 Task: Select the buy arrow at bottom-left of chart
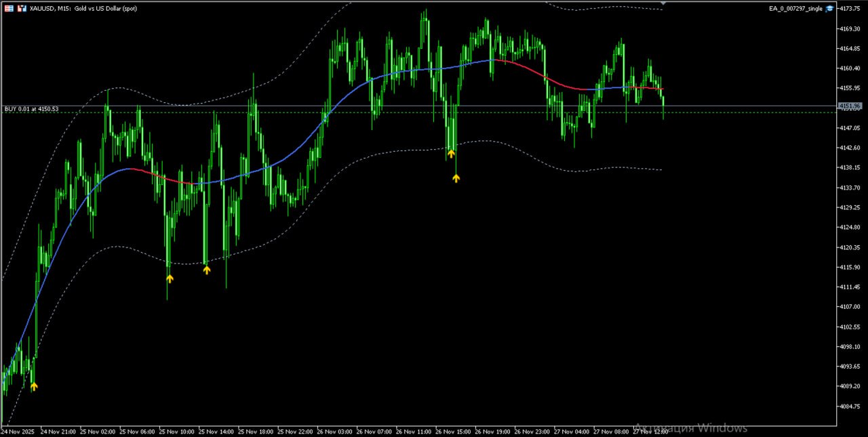pos(34,386)
